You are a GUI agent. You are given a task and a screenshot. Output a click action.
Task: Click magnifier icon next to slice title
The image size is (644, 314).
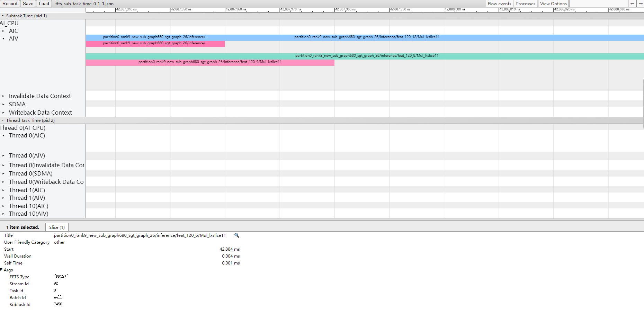[237, 235]
